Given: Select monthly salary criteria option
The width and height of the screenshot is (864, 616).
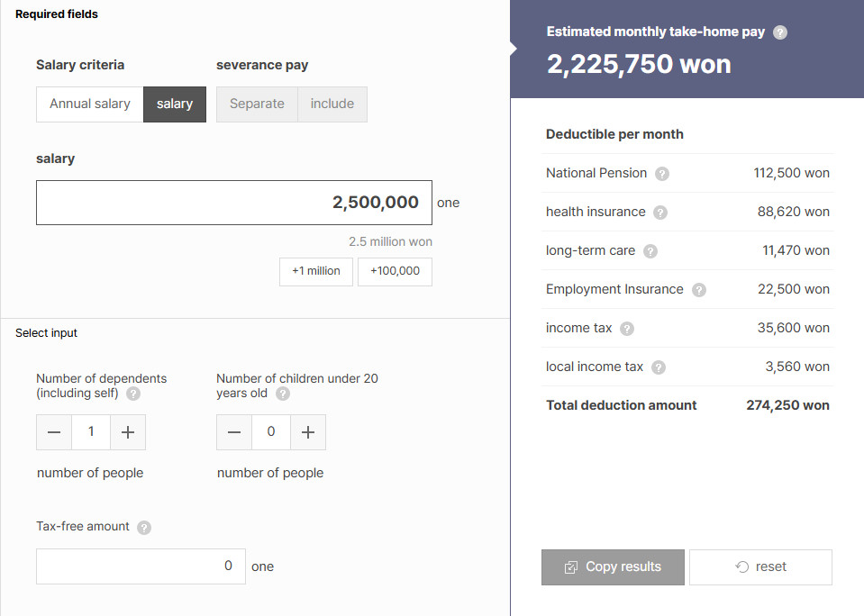Looking at the screenshot, I should [x=175, y=104].
